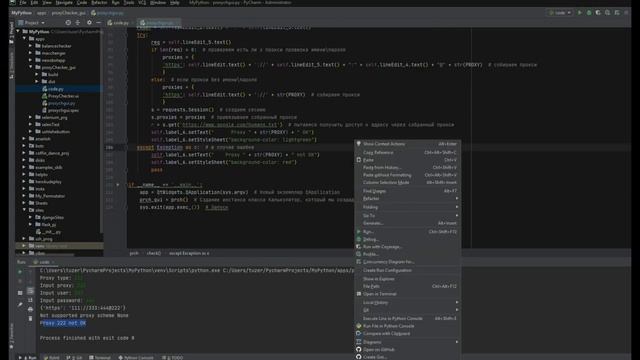
Task: Open the Go To submenu
Action: [407, 215]
